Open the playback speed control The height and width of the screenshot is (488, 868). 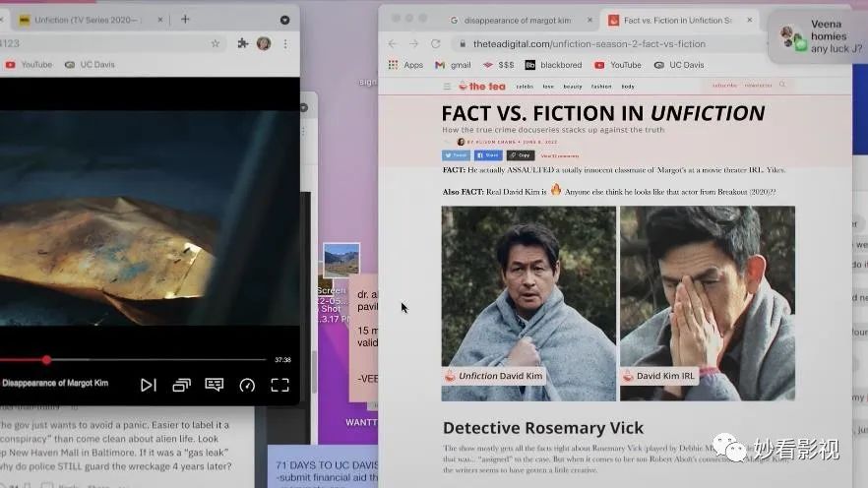247,386
